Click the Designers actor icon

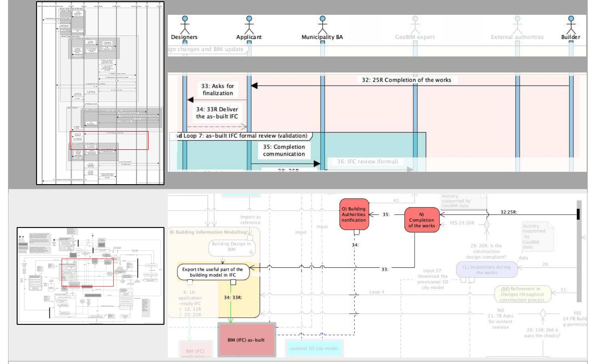[184, 25]
